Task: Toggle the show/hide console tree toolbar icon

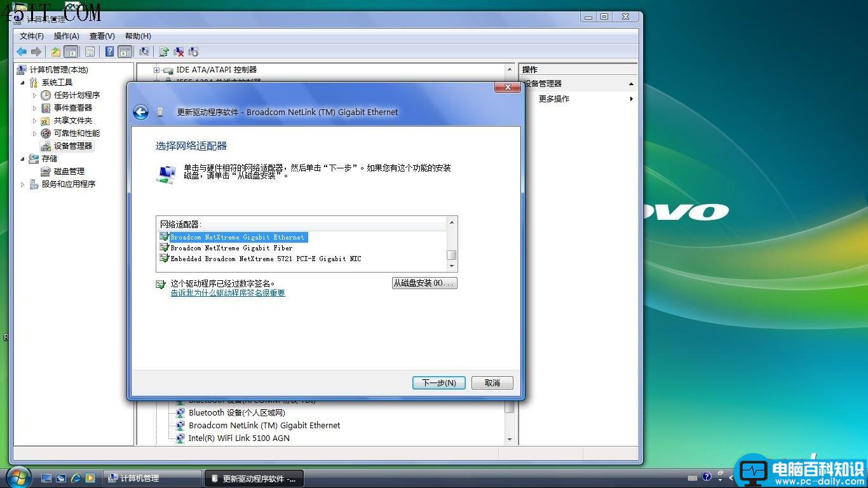Action: tap(71, 51)
